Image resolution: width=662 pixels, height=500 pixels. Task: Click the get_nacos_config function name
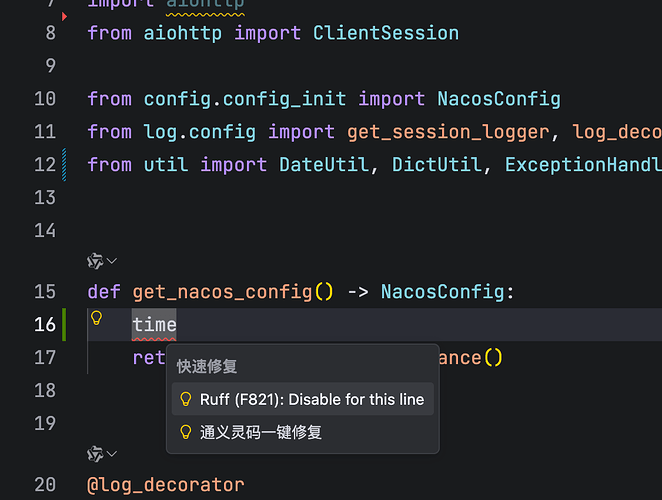(223, 292)
